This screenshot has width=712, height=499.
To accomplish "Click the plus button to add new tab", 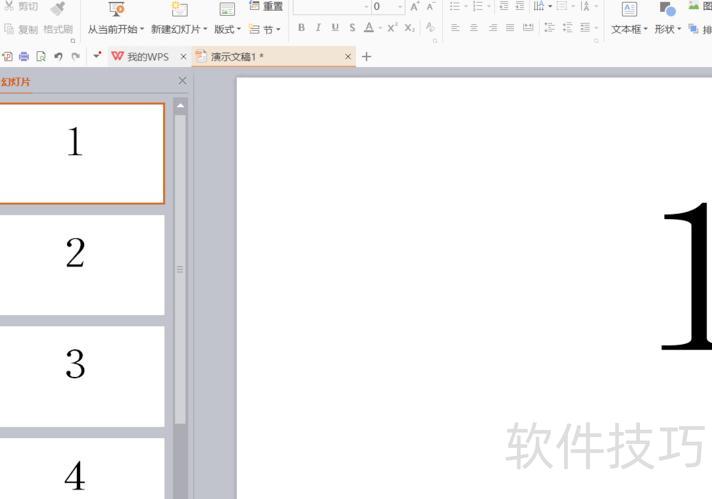I will [366, 57].
